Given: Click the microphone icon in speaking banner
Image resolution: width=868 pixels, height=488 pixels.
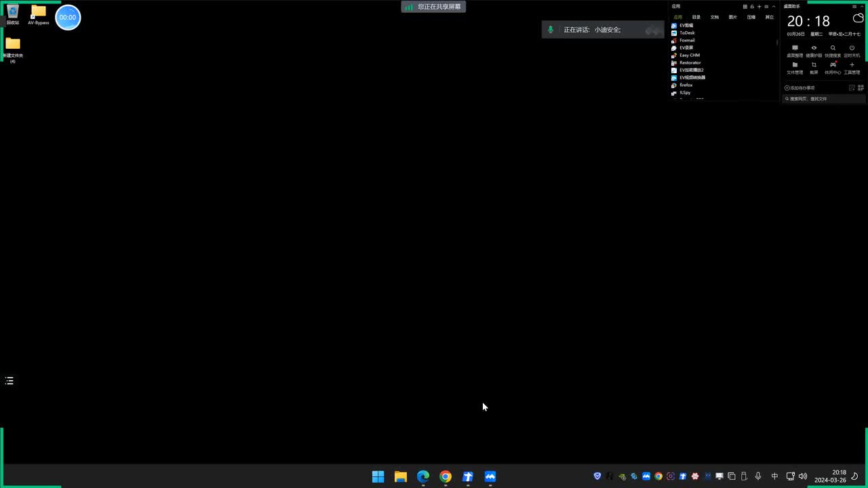Looking at the screenshot, I should (x=551, y=30).
